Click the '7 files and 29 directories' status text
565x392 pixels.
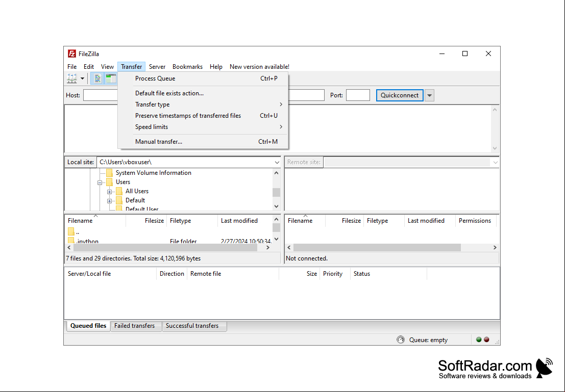(133, 258)
